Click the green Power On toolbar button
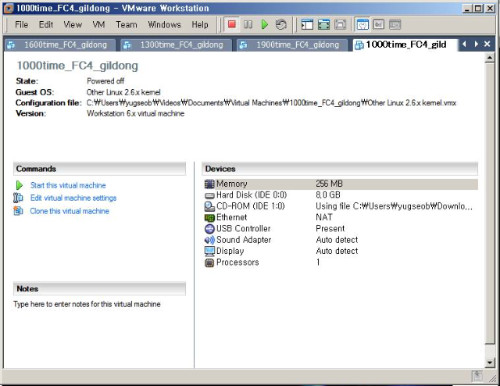Screen dimensions: 500x386 pyautogui.click(x=264, y=24)
